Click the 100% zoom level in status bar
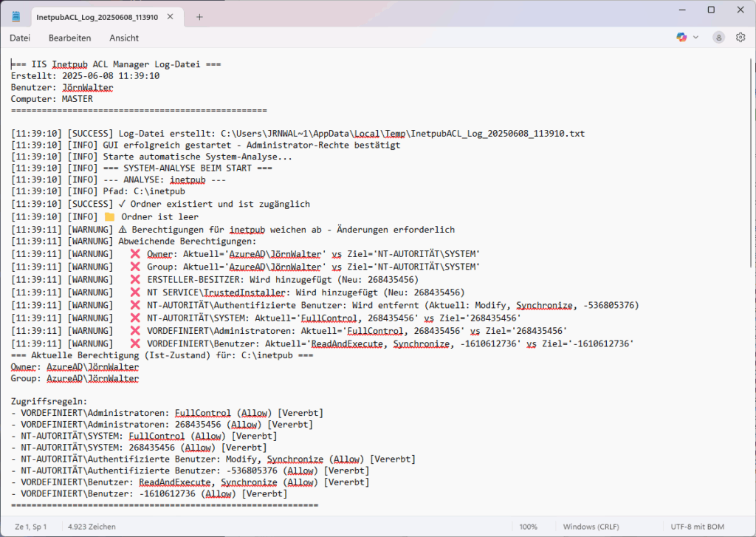Image resolution: width=756 pixels, height=537 pixels. pyautogui.click(x=528, y=527)
